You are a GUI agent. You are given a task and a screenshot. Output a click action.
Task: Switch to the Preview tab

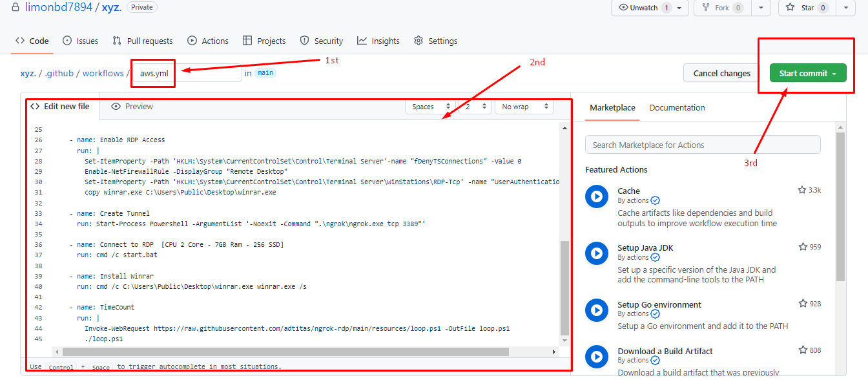click(x=132, y=107)
